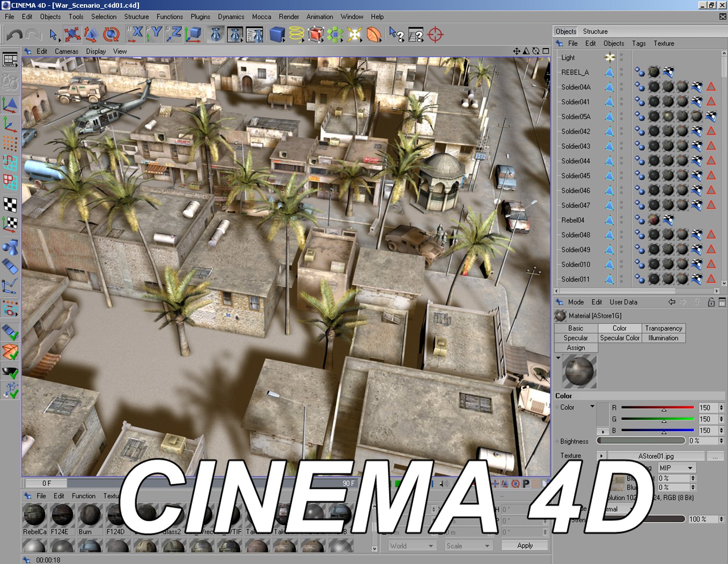Open the Render Settings icon

(254, 34)
